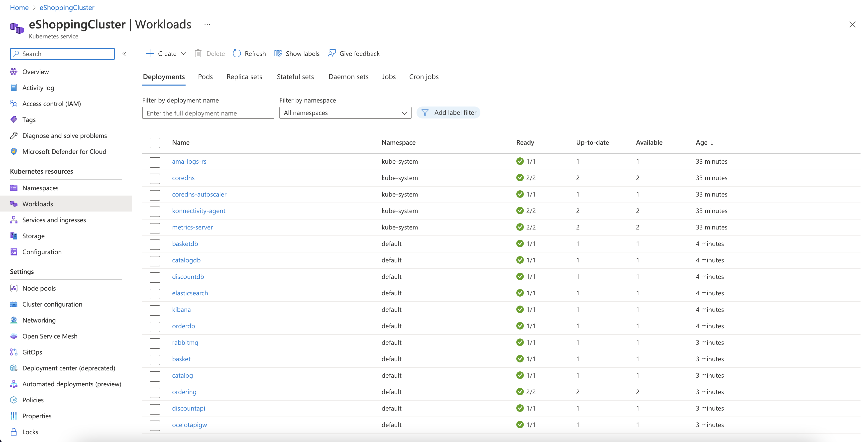The image size is (868, 442).
Task: Check the basketdb row checkbox
Action: click(155, 245)
